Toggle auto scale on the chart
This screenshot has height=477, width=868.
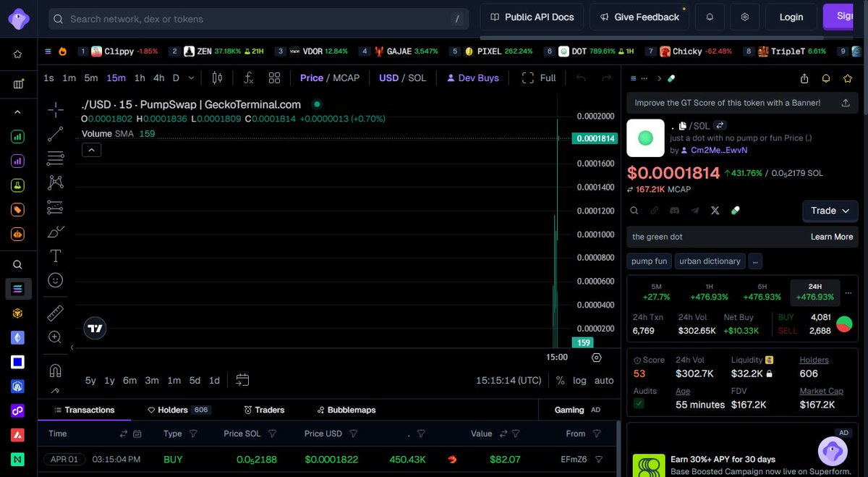[604, 380]
